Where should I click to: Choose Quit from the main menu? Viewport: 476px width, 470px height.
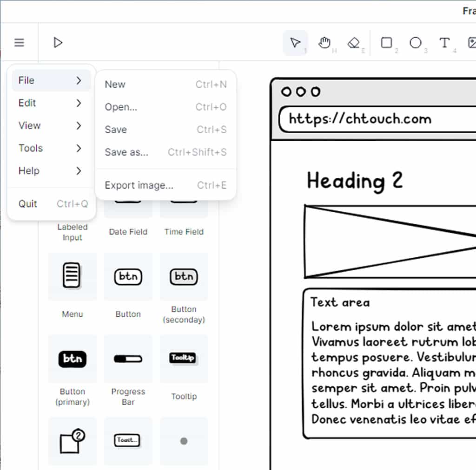click(51, 204)
